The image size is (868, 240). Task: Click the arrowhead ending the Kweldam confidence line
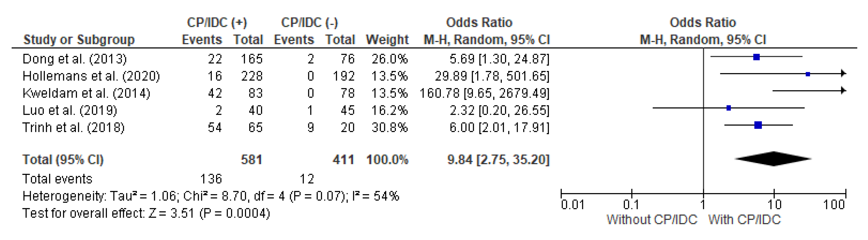pos(843,90)
